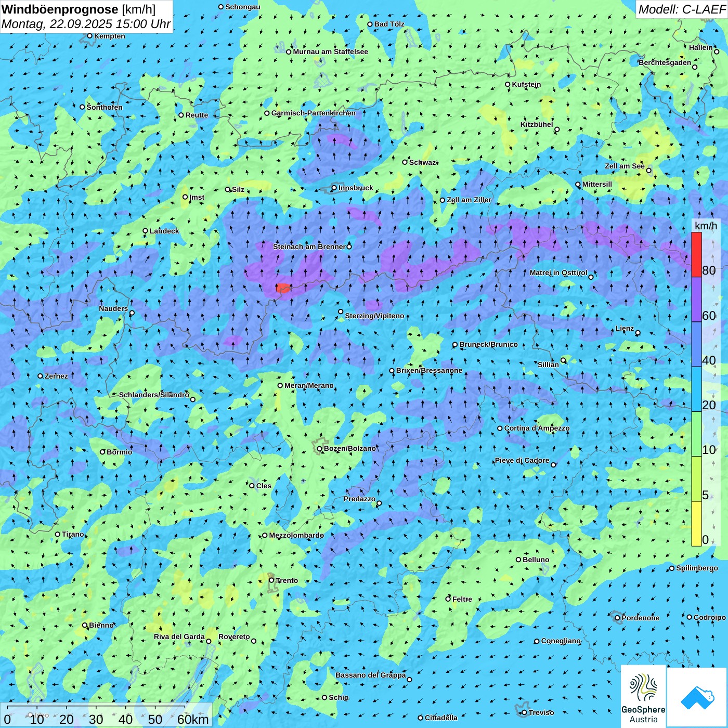Click the Bienno label
Screen dimensions: 728x728
click(x=101, y=626)
